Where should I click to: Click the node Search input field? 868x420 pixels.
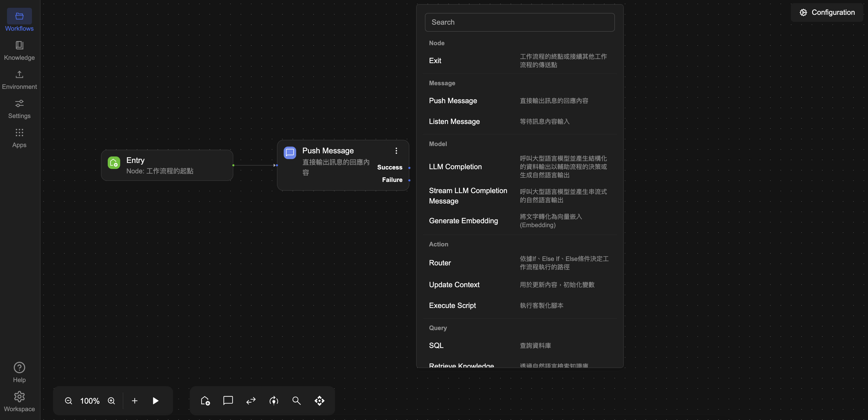pyautogui.click(x=520, y=22)
